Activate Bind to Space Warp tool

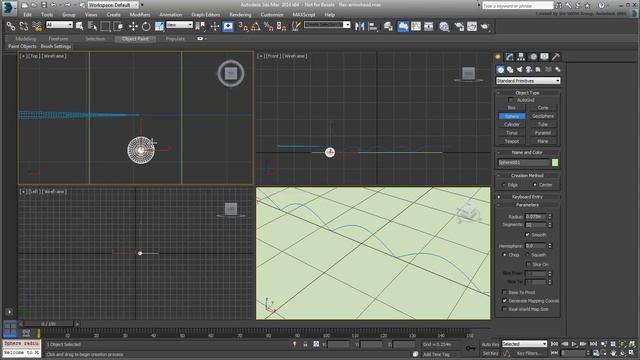pos(37,26)
